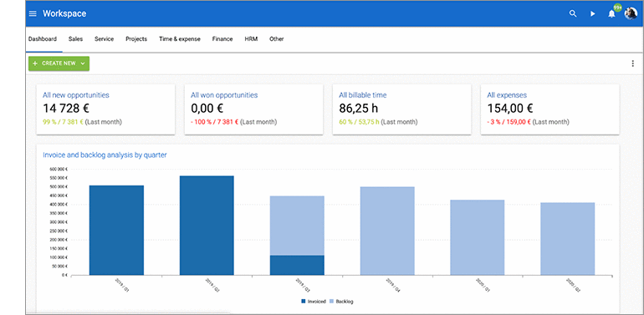Click the 2019 Q2 invoiced bar
This screenshot has width=644, height=315.
tap(207, 226)
